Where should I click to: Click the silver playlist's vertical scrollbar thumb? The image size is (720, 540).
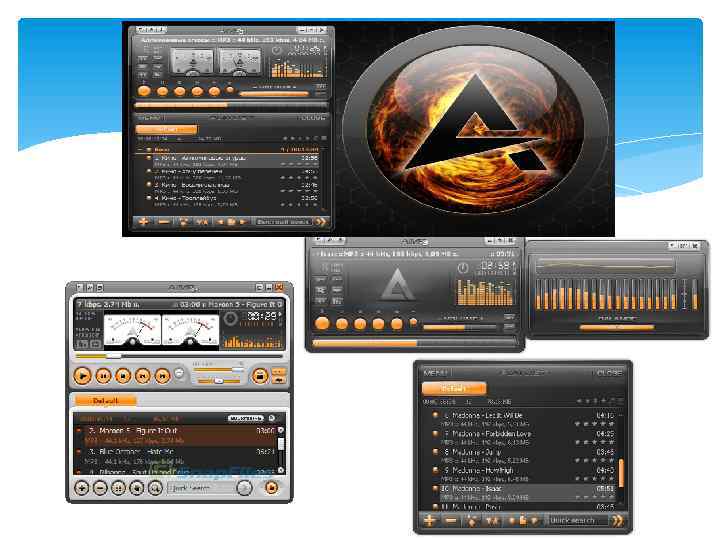(x=281, y=444)
